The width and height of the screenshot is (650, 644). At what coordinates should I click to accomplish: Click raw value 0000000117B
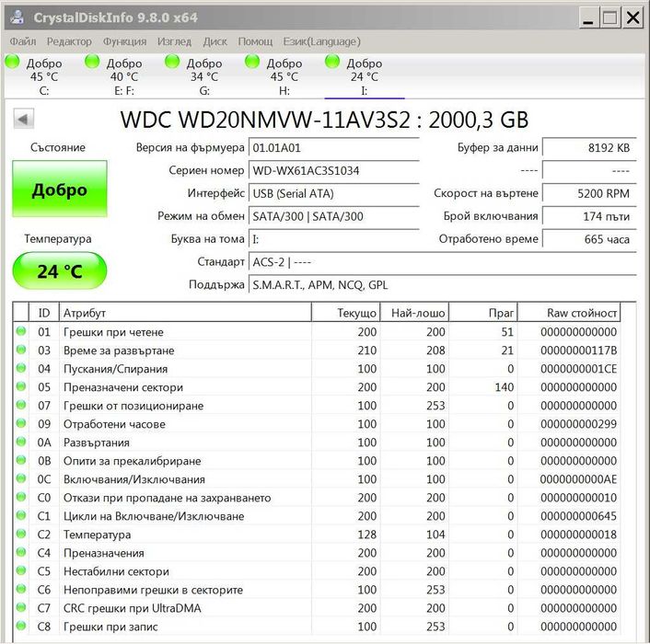point(578,351)
